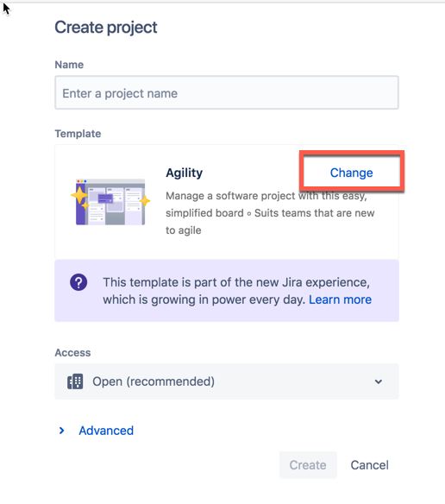Click the building icon in Access field

click(x=75, y=381)
